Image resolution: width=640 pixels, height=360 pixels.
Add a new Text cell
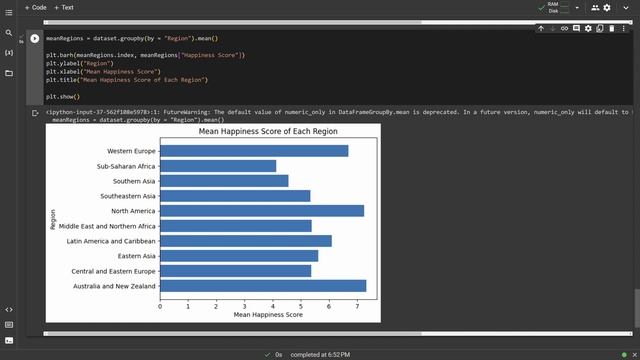(64, 7)
